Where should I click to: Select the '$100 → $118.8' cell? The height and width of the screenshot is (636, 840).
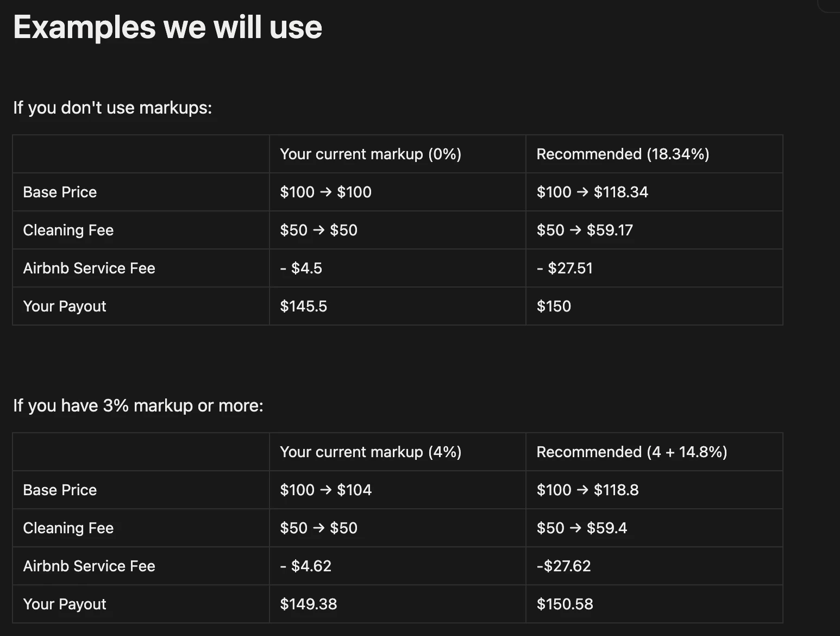point(587,490)
